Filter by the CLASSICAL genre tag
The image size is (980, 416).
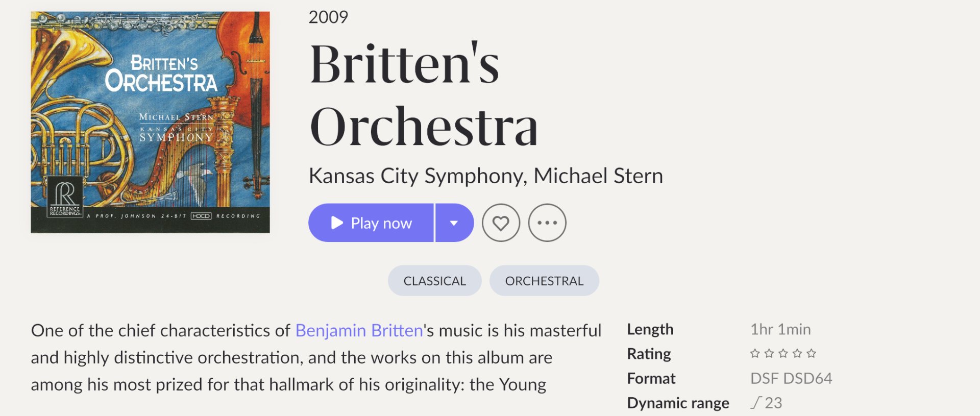tap(435, 281)
